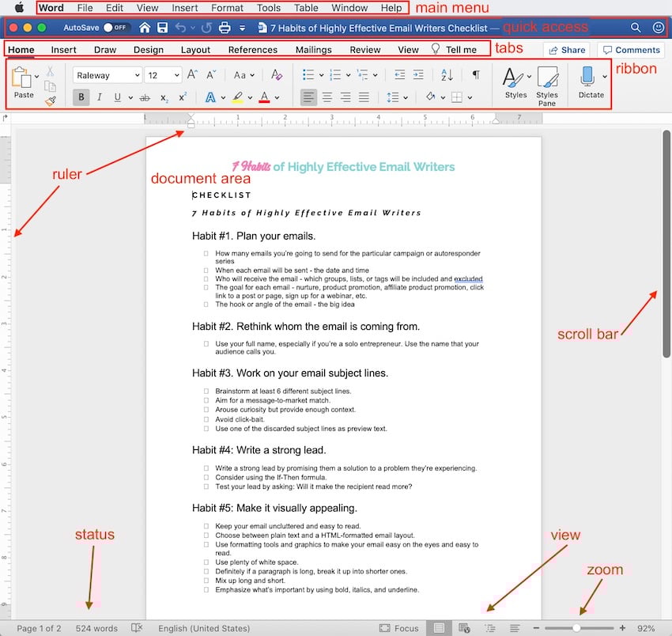Open the Word application menu
The height and width of the screenshot is (636, 672).
pos(51,8)
